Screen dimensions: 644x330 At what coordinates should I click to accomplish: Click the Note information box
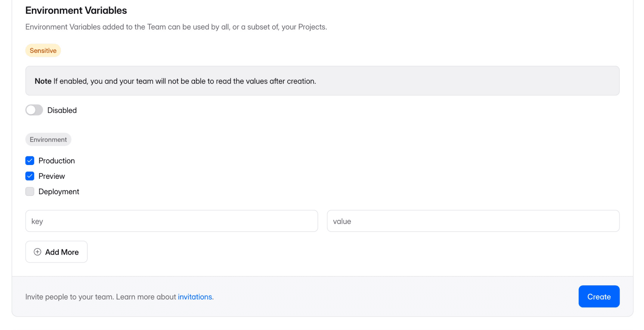click(x=322, y=81)
